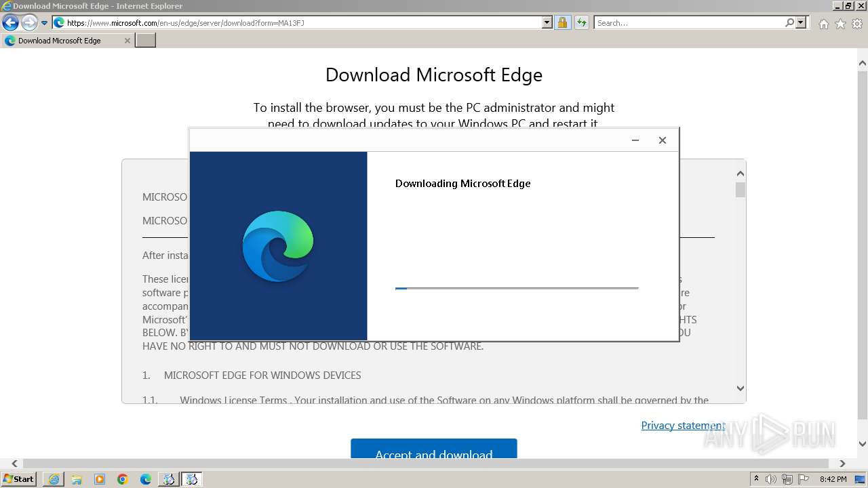Click the Edge site icon in address bar
The width and height of the screenshot is (868, 488).
click(x=59, y=22)
